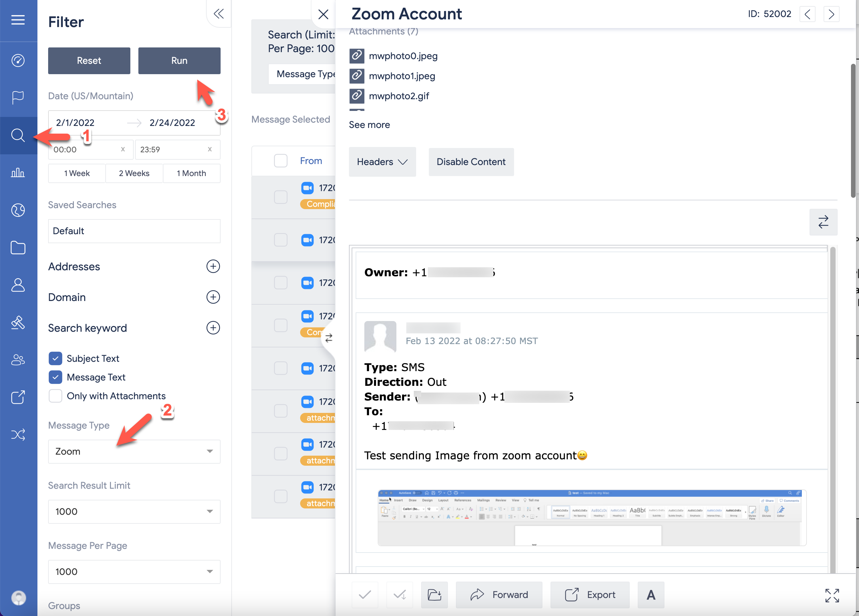Click the Forward button

[499, 594]
